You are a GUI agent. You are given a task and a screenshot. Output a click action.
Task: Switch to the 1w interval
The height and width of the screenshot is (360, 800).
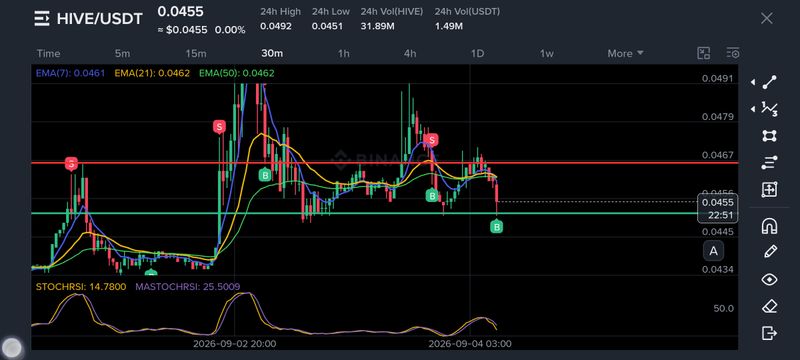547,54
